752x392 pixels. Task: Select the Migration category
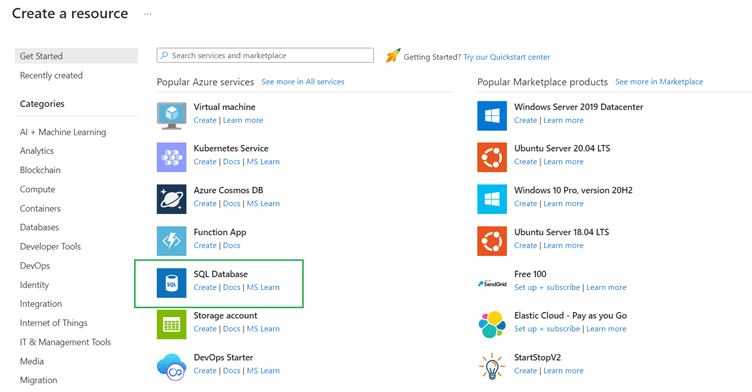38,380
